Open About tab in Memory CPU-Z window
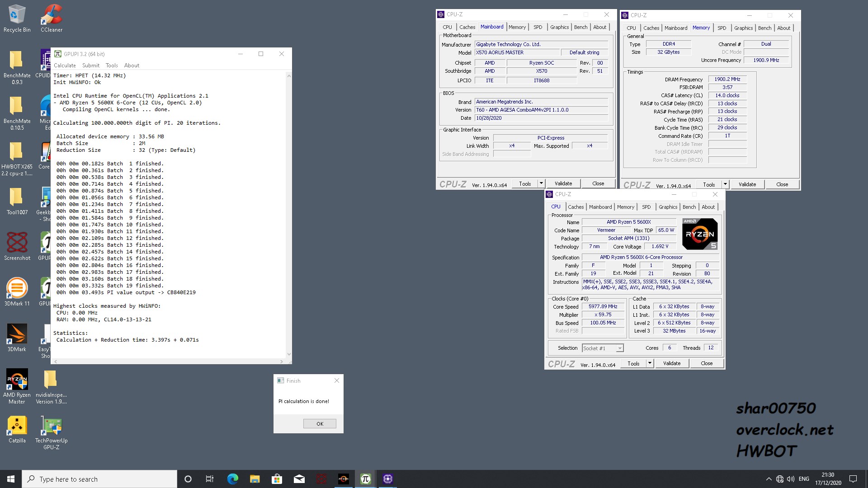 (x=783, y=28)
